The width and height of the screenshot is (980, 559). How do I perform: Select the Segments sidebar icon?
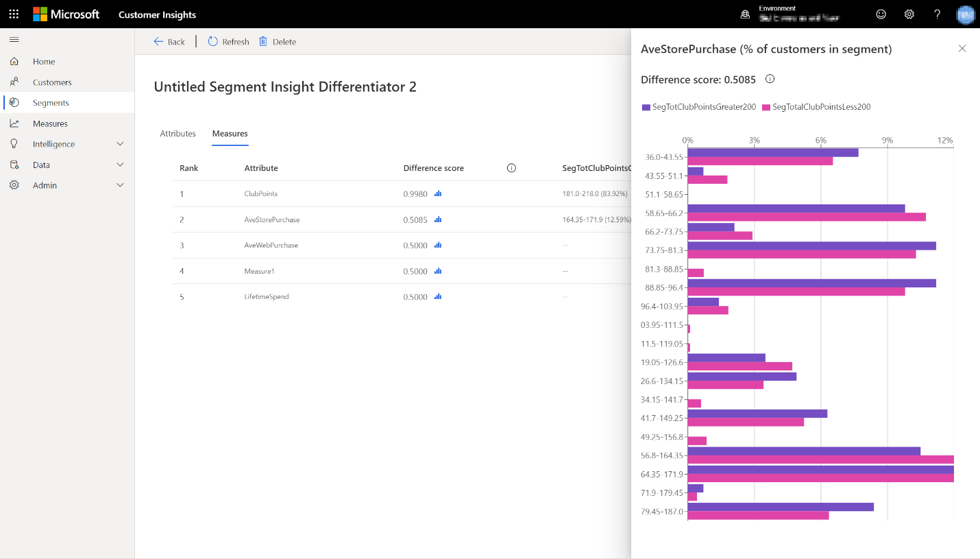(x=14, y=102)
